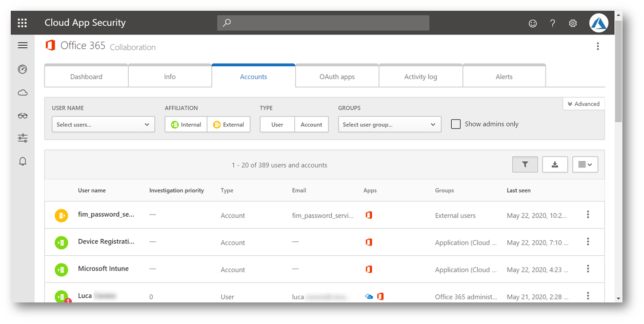The image size is (644, 324).
Task: Open the Dashboard gauge sidebar icon
Action: [x=23, y=69]
